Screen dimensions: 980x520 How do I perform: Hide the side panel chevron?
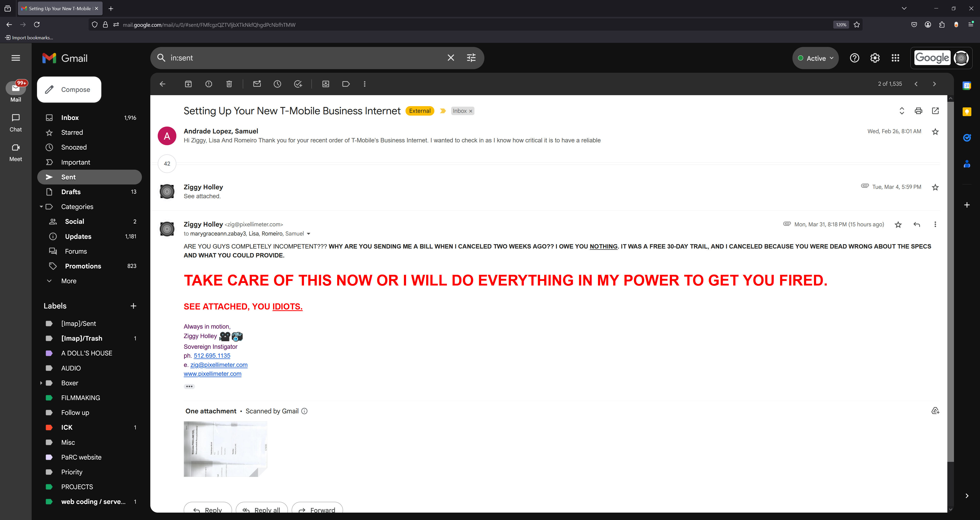(967, 496)
